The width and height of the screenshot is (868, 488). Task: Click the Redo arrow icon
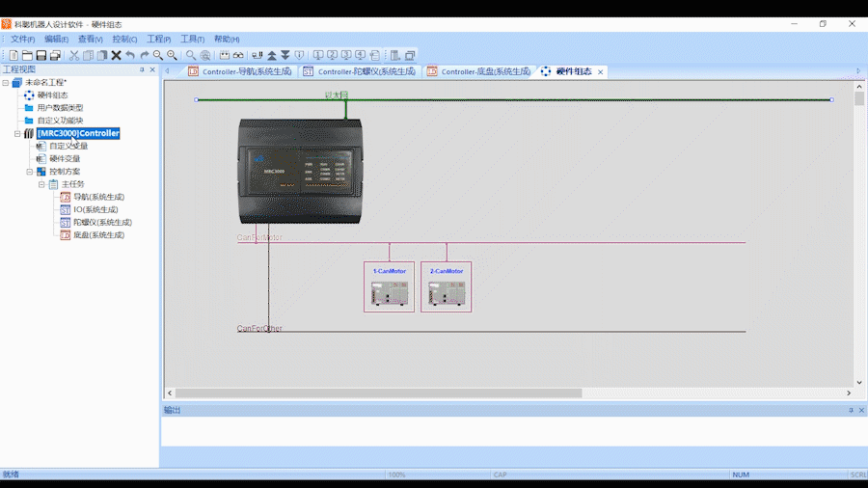144,55
